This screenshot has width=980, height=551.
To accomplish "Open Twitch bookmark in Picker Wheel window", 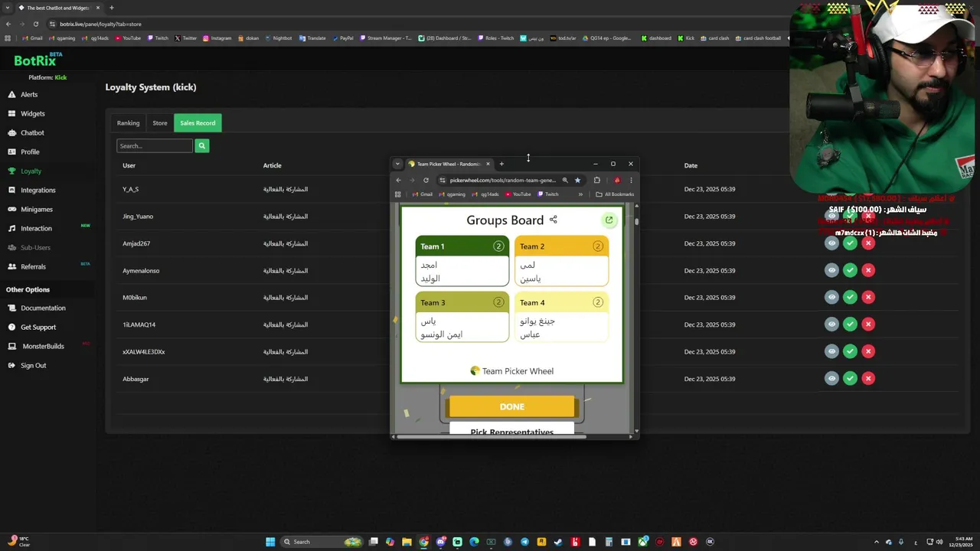I will click(548, 194).
